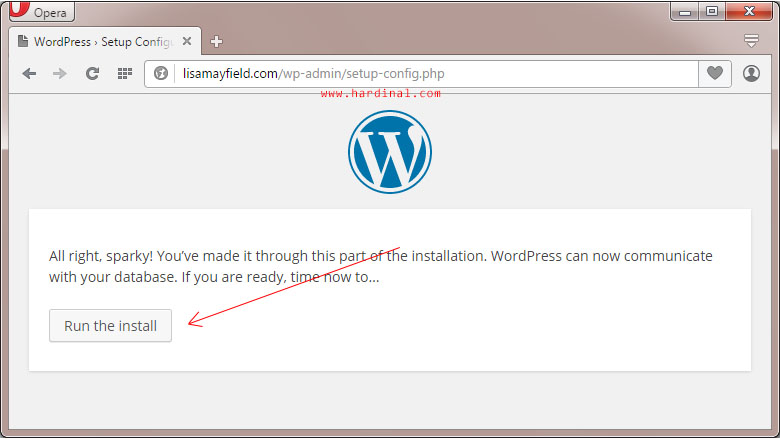The width and height of the screenshot is (780, 439).
Task: View site info globe badge
Action: 161,74
